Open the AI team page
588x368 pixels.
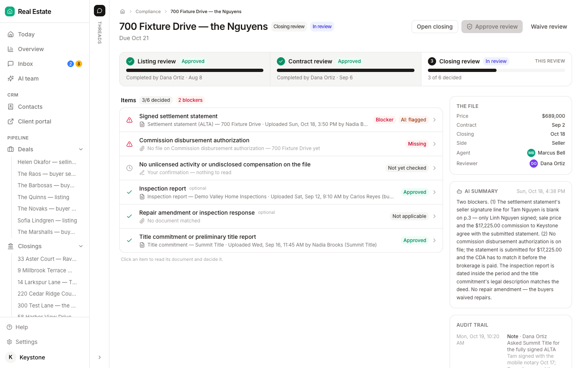coord(45,79)
